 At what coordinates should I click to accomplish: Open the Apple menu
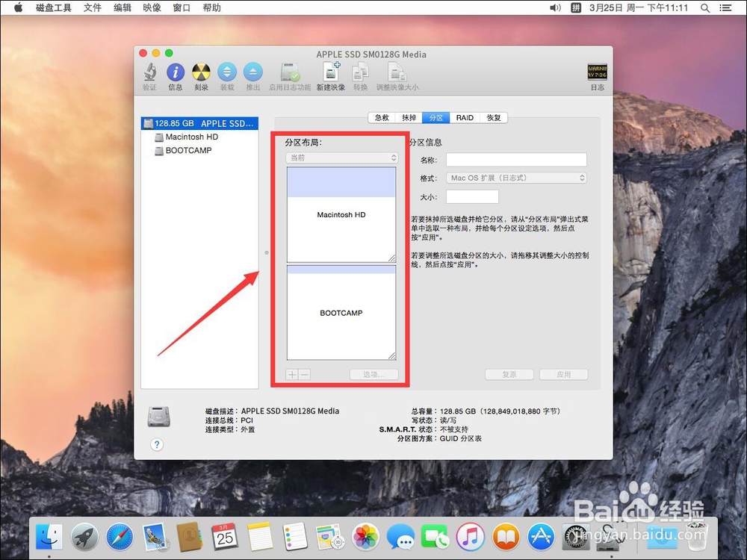pos(18,7)
